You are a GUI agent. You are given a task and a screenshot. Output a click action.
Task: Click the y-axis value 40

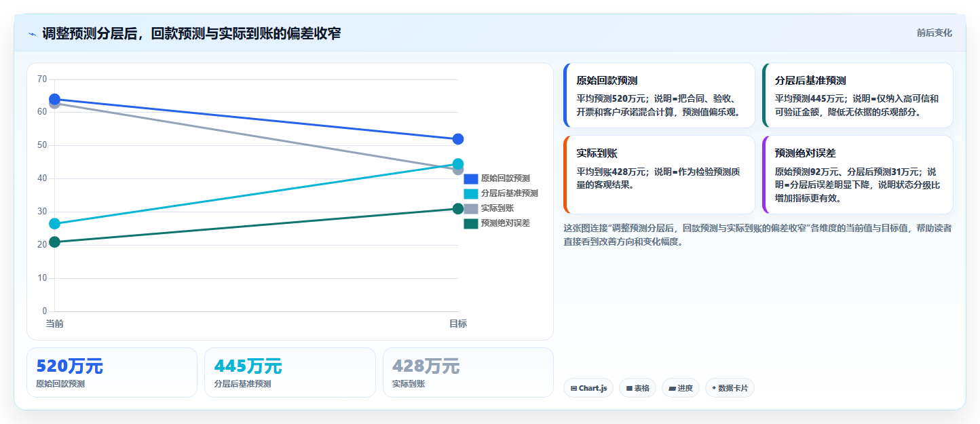(x=42, y=178)
